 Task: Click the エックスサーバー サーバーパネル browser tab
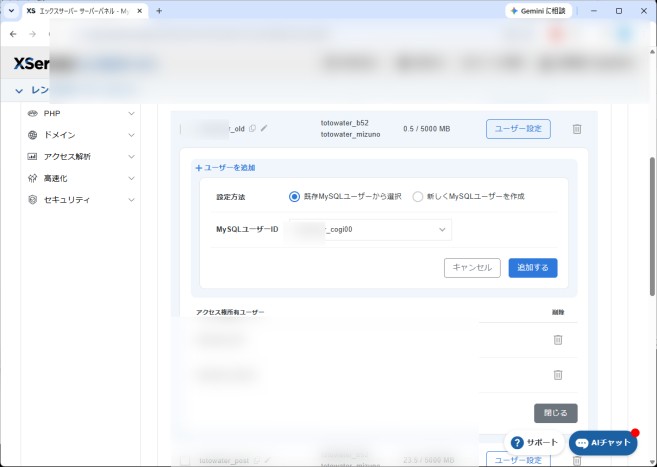[84, 11]
